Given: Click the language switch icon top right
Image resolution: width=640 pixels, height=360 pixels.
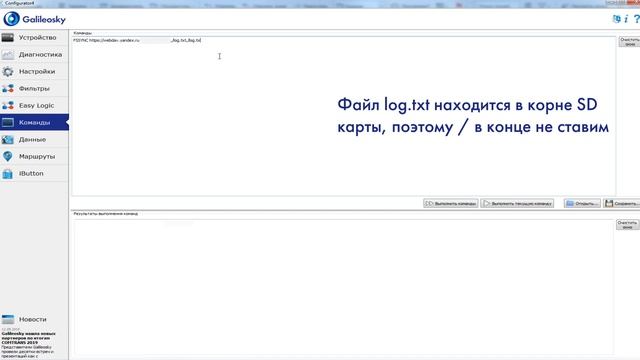Looking at the screenshot, I should click(x=616, y=19).
